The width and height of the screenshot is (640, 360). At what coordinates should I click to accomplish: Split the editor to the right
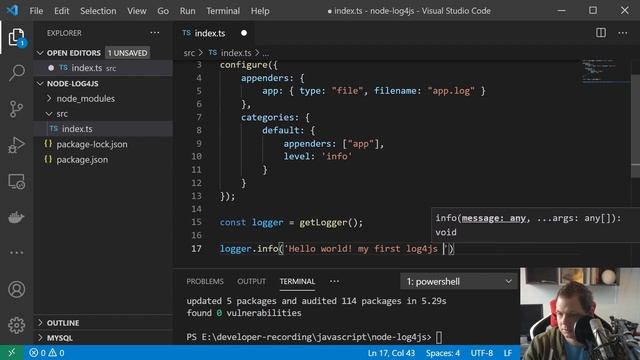click(601, 33)
